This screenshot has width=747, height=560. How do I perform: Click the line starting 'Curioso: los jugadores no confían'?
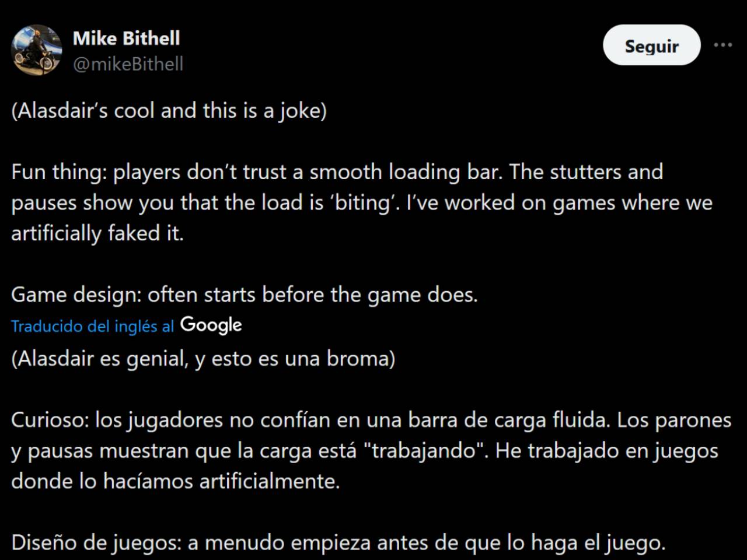(371, 420)
